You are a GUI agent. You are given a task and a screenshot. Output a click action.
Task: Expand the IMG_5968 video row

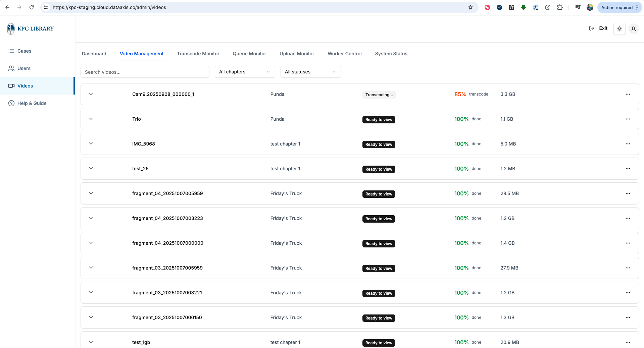click(91, 143)
